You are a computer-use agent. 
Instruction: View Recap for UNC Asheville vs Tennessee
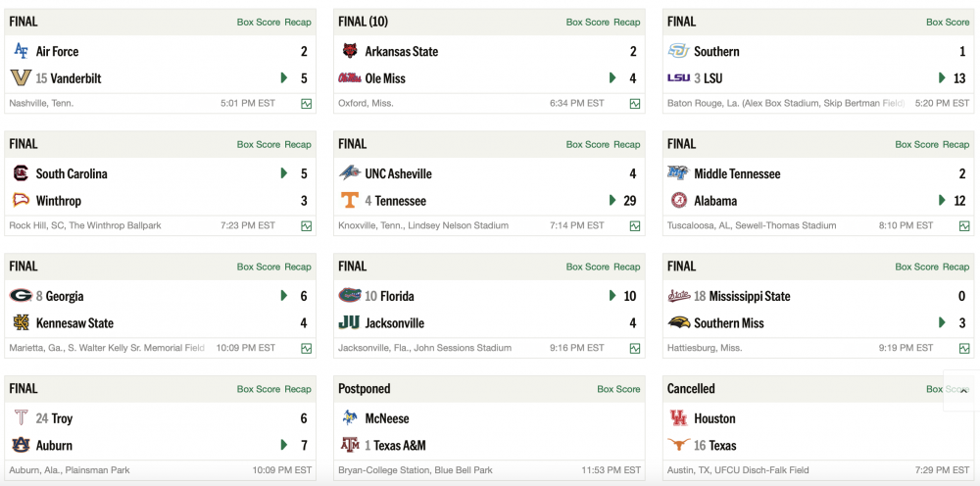coord(627,145)
